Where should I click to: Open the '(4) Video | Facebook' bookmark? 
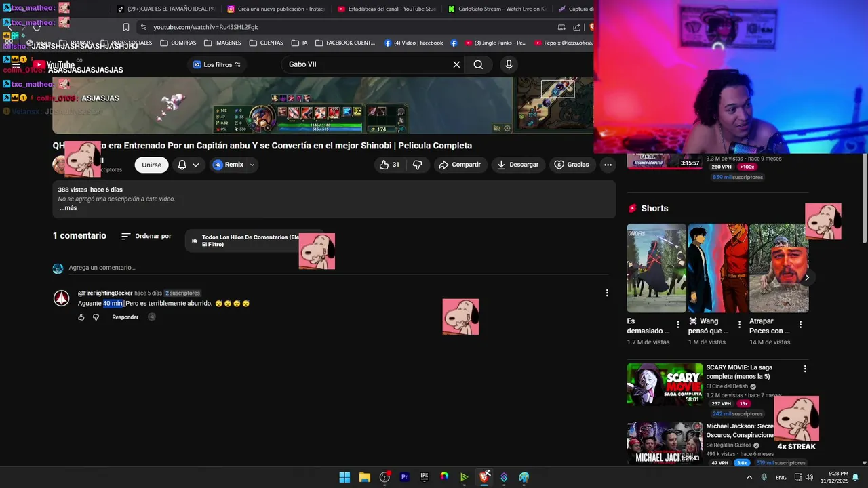414,43
